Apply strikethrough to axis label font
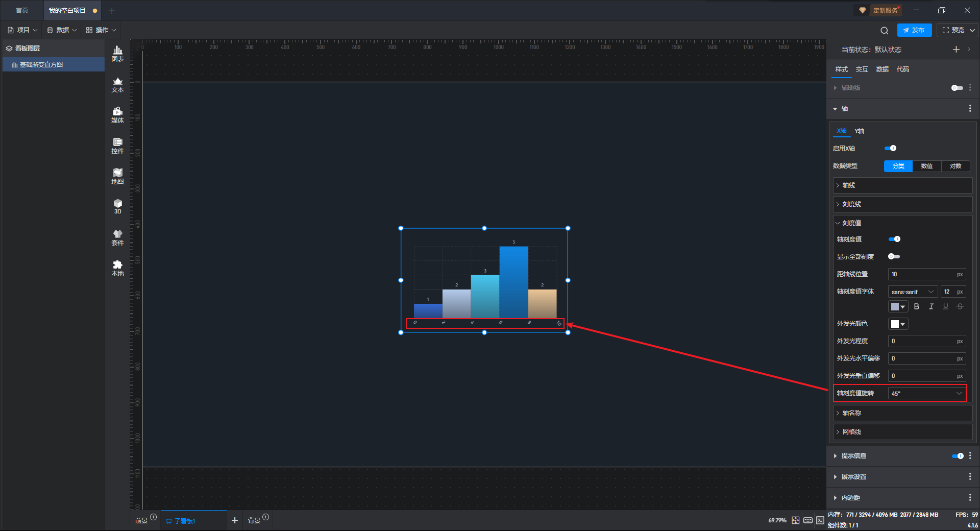 coord(960,306)
